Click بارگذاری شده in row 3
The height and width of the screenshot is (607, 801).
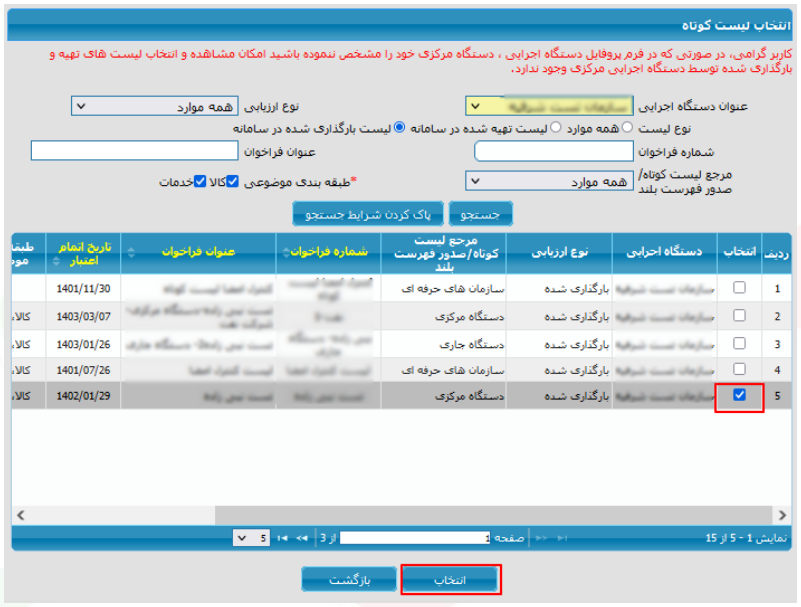577,345
